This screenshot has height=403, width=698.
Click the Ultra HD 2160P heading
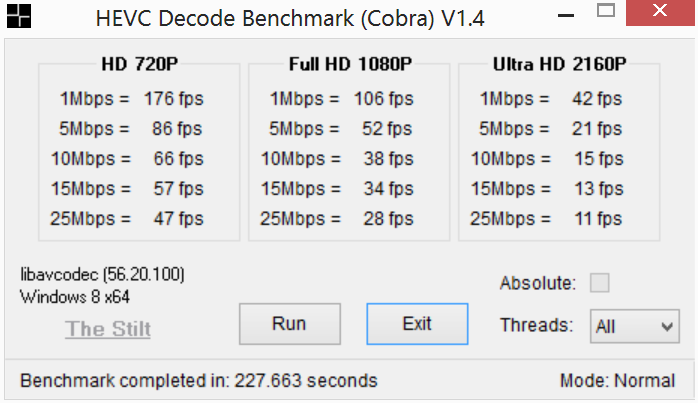coord(560,65)
